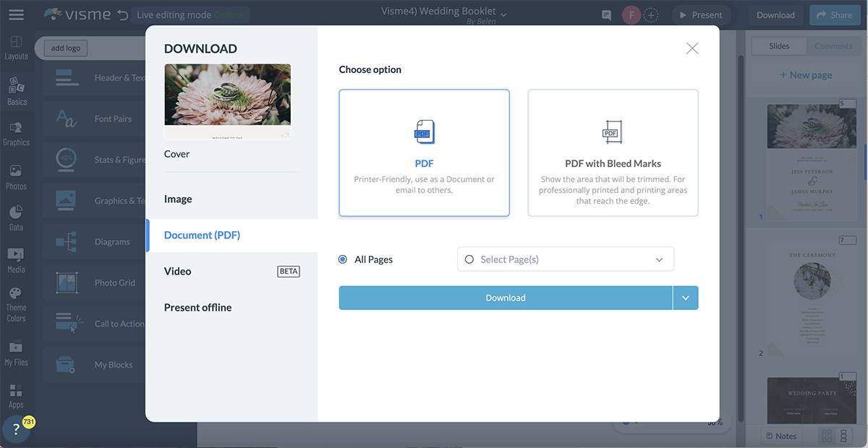Image resolution: width=868 pixels, height=448 pixels.
Task: Choose the PDF with Bleed Marks option
Action: (613, 152)
